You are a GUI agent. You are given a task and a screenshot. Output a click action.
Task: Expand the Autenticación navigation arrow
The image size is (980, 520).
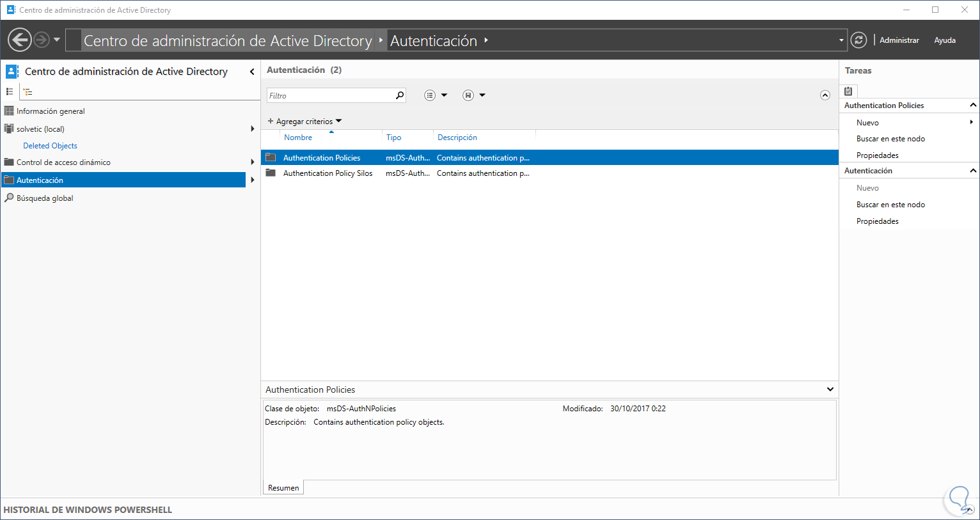(x=253, y=180)
